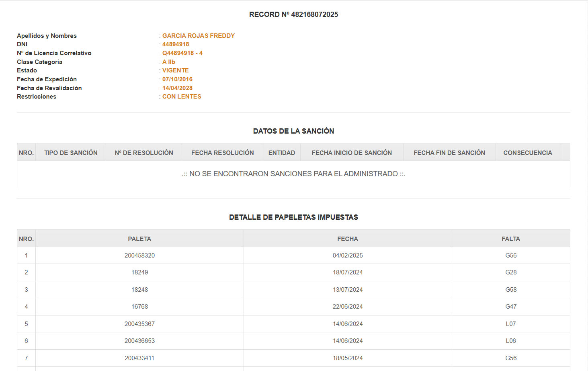
Task: Select papeleta number 200458320
Action: 139,256
